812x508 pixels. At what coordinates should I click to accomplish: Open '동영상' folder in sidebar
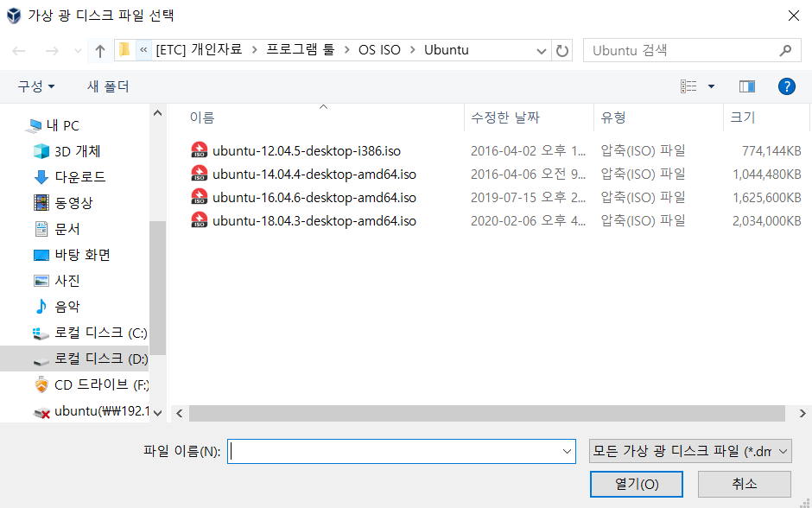point(73,203)
